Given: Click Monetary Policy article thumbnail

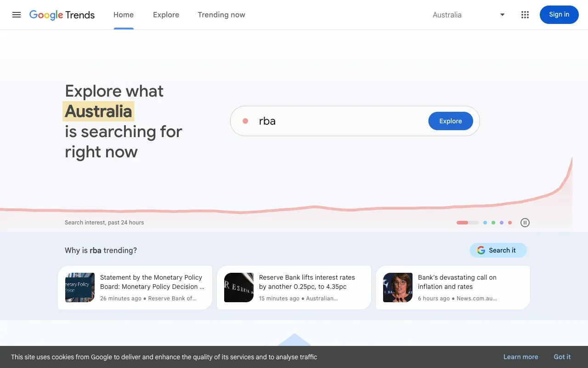Looking at the screenshot, I should (80, 287).
